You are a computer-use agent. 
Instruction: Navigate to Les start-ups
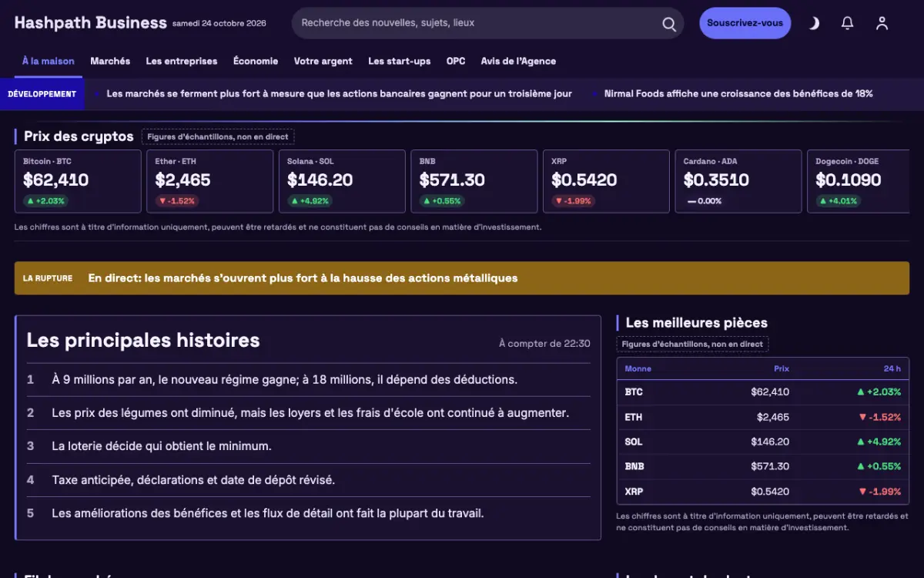click(x=399, y=62)
